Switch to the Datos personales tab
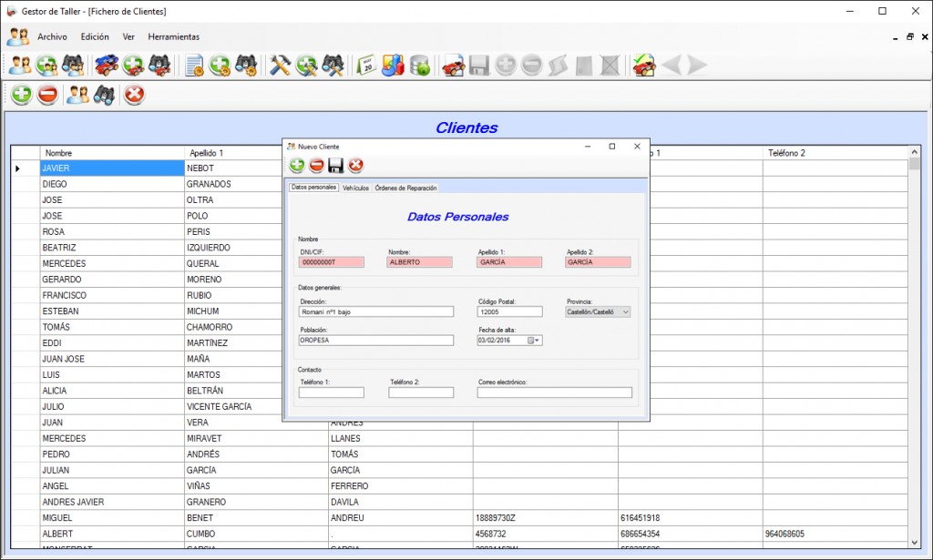Screen dimensions: 933x560 pos(313,188)
